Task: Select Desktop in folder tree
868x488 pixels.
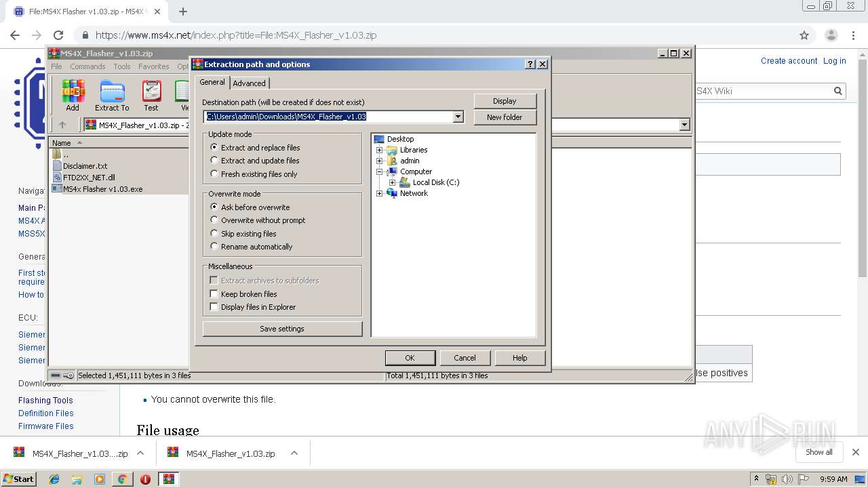Action: [x=400, y=139]
